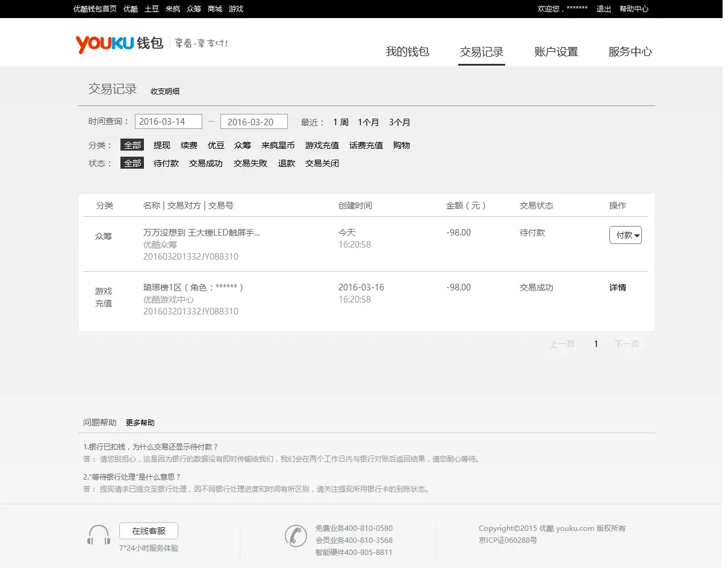Open 我的钱包 tab

[x=408, y=52]
